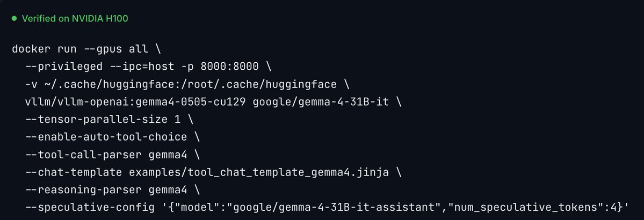Click the '--speculative-config' flag
The height and width of the screenshot is (220, 644).
pos(90,208)
